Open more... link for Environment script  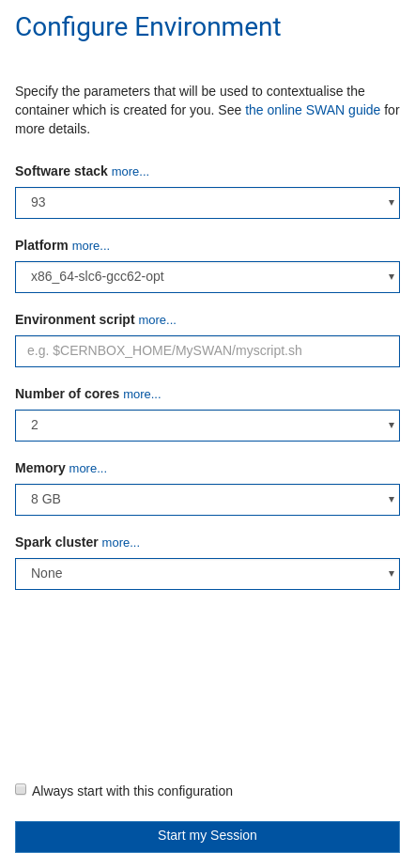point(157,320)
